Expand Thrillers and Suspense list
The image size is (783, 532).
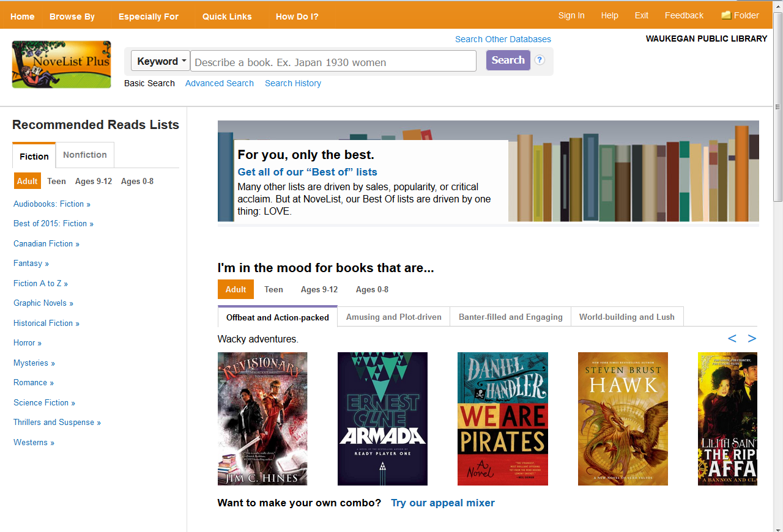pos(57,422)
